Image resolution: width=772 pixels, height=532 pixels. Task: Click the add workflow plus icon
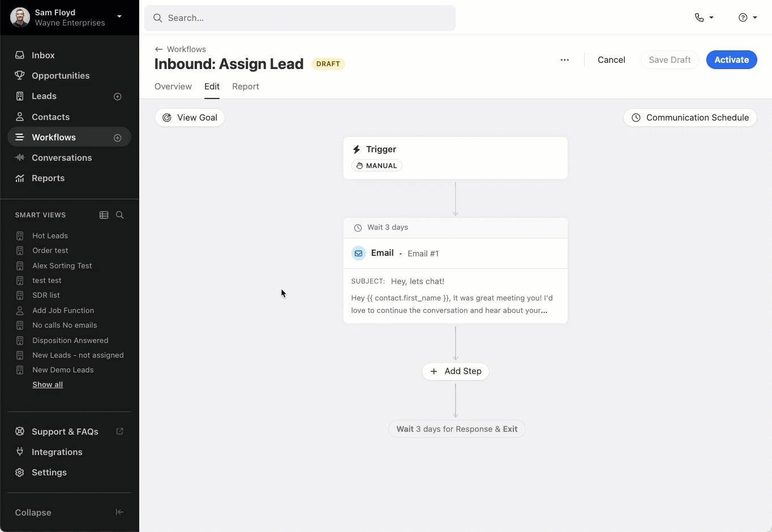pos(118,138)
